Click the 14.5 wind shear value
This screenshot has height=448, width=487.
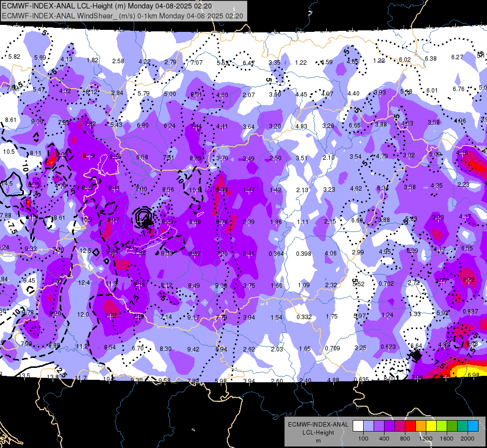point(7,183)
